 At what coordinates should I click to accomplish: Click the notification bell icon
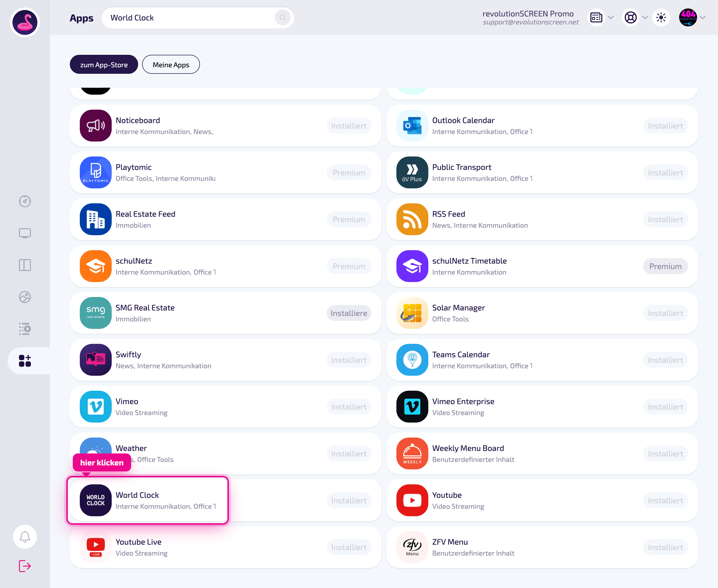pyautogui.click(x=25, y=536)
